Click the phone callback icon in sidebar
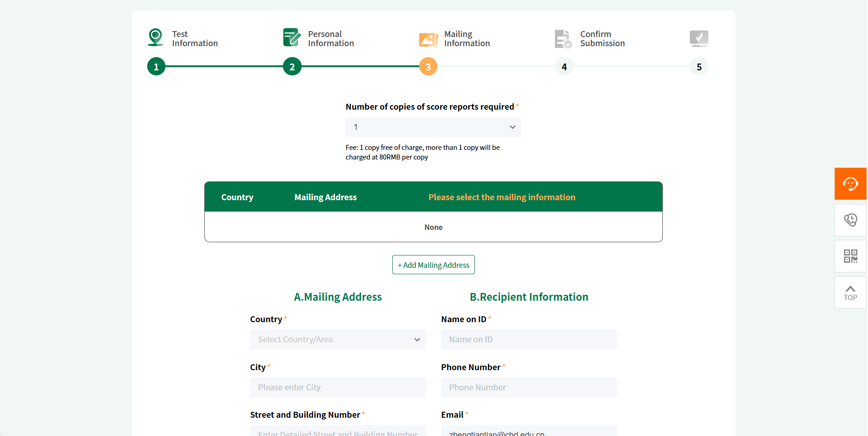Viewport: 868px width, 436px height. (850, 220)
